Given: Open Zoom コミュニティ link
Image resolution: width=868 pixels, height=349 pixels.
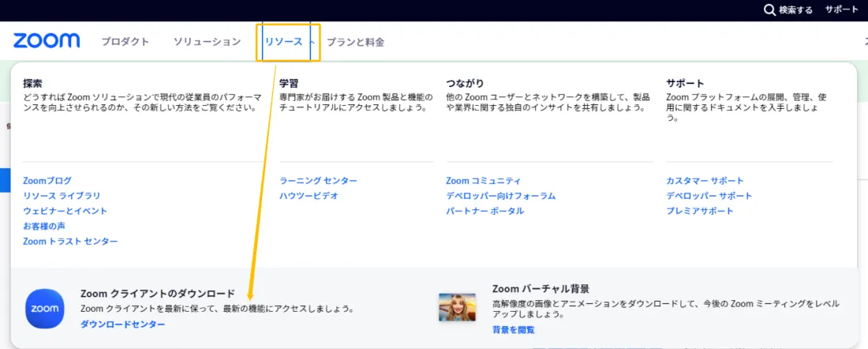Looking at the screenshot, I should click(x=483, y=181).
